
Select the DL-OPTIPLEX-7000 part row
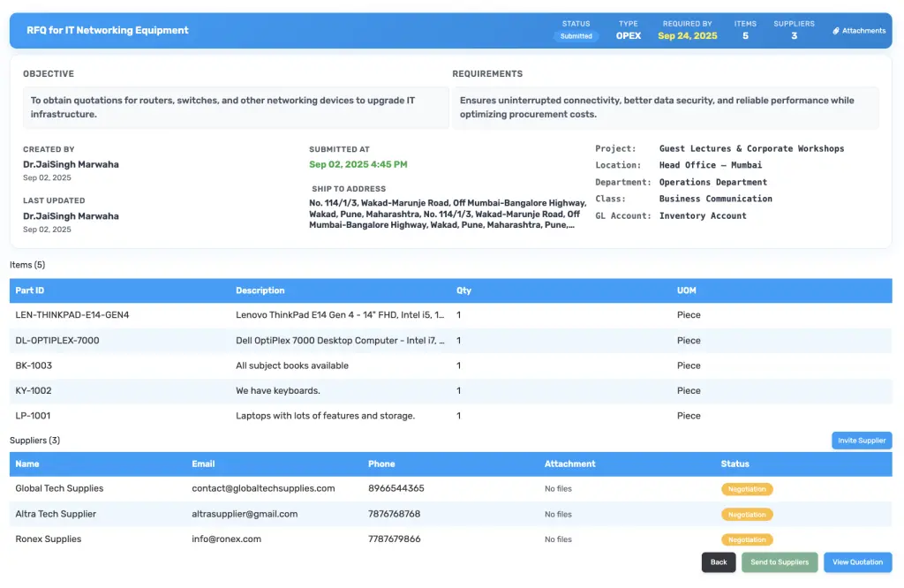[x=57, y=341]
